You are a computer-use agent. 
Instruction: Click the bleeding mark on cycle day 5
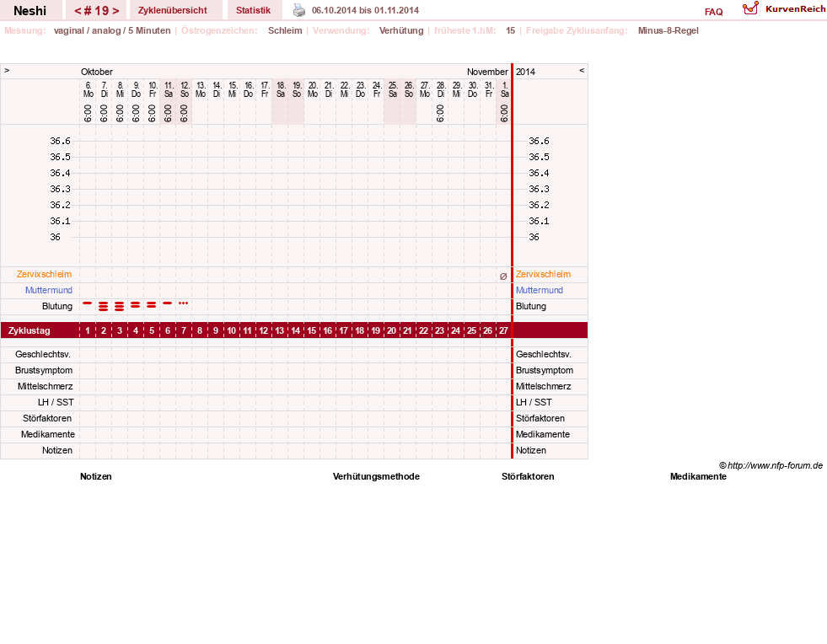point(152,305)
